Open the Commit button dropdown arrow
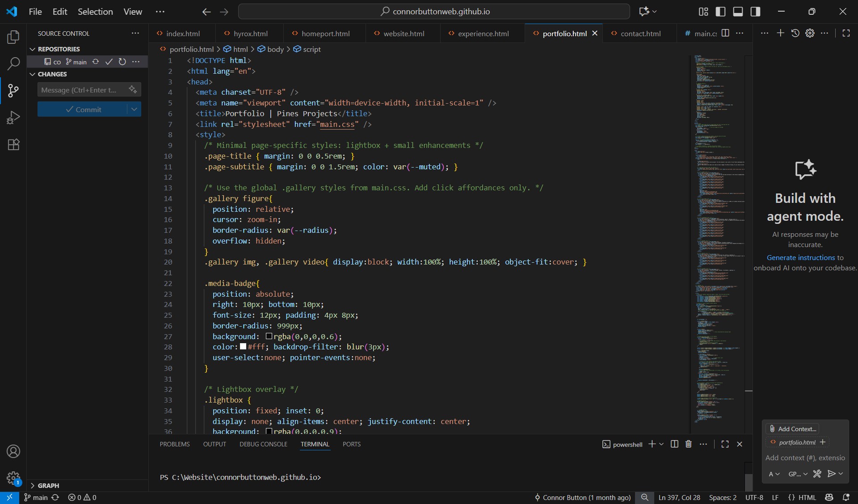Image resolution: width=858 pixels, height=504 pixels. pyautogui.click(x=134, y=109)
